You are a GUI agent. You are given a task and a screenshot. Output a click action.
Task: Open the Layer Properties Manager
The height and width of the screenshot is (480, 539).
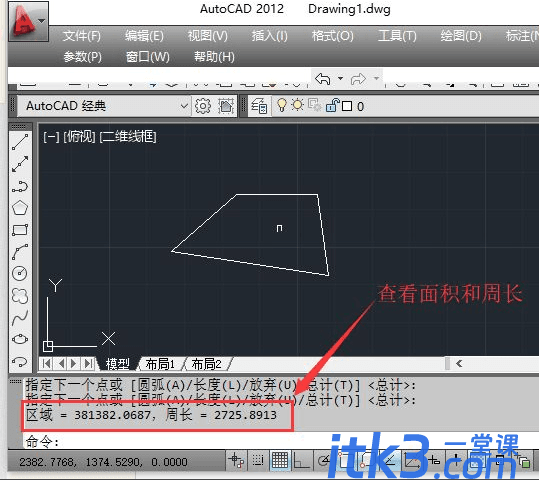[x=259, y=106]
